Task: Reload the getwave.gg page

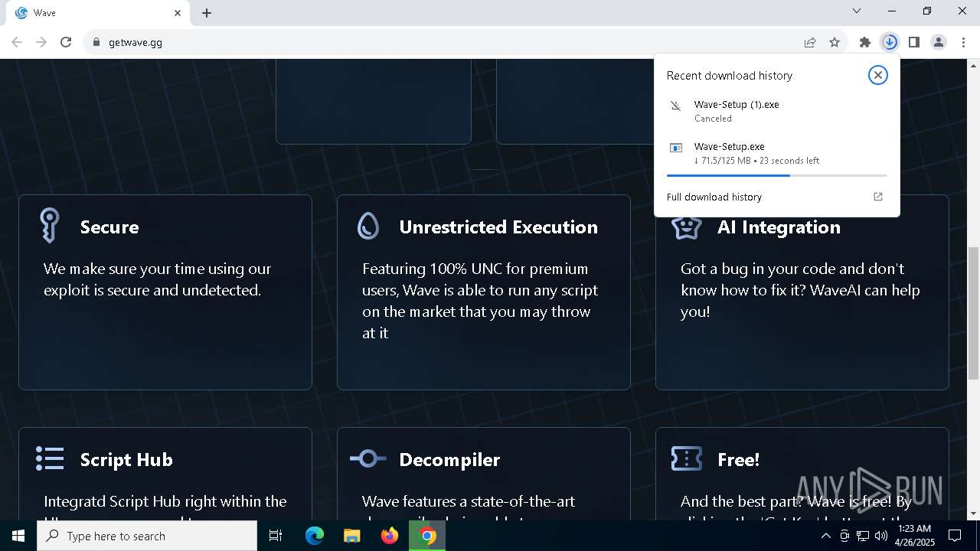Action: click(66, 42)
